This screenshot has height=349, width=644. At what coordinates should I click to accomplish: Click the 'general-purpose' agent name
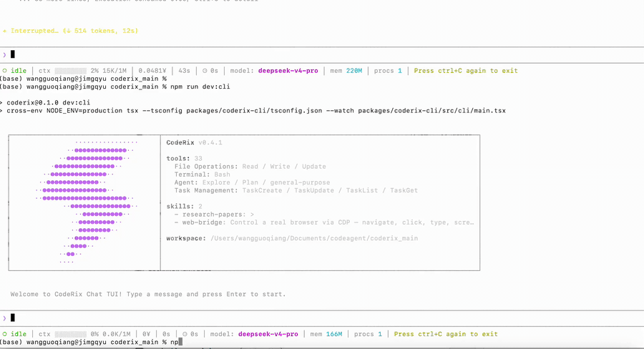(301, 182)
